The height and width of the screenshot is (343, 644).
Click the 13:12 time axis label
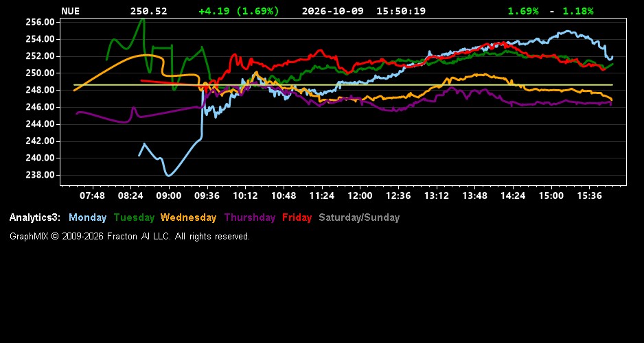tap(437, 196)
